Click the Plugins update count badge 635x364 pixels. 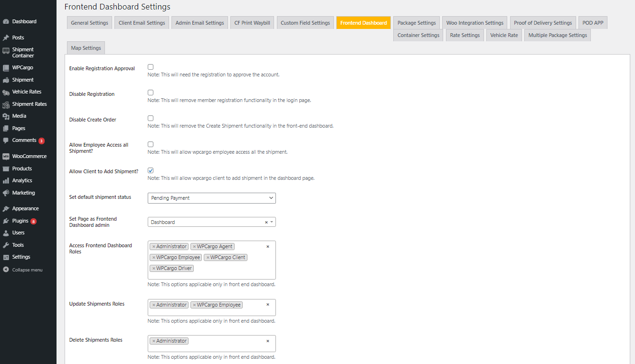click(33, 222)
